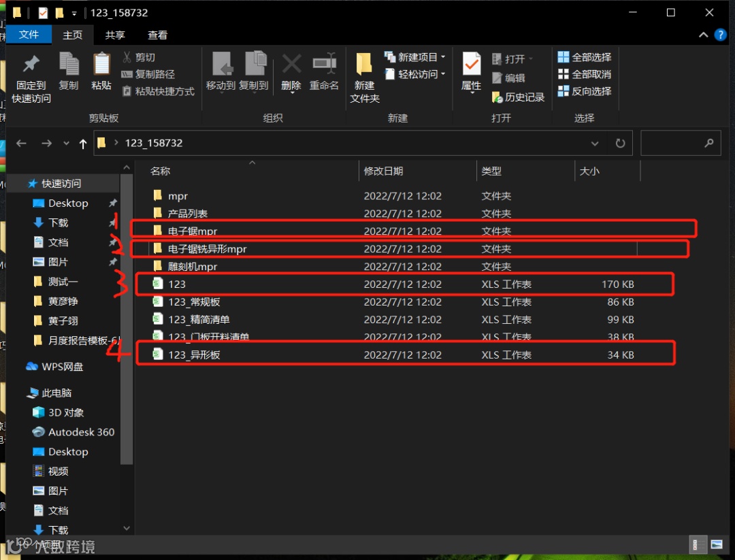Open the 文件 file menu

29,35
